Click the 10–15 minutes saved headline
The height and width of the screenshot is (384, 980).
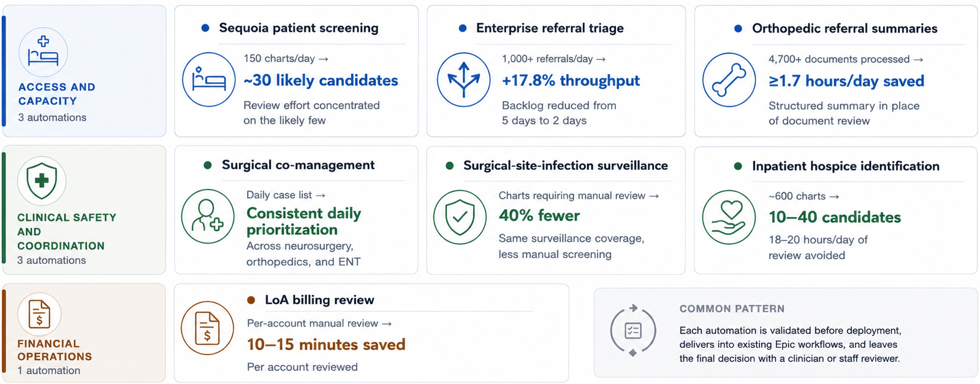[x=326, y=345]
